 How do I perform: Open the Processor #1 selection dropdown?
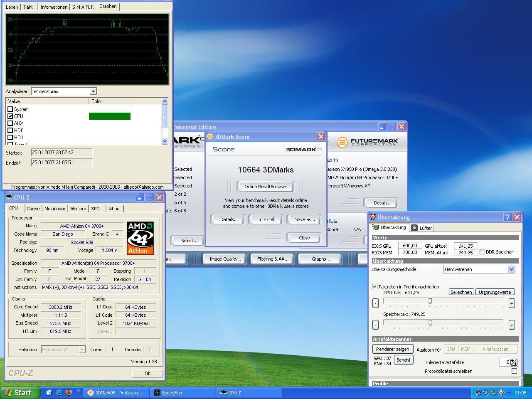(x=82, y=350)
